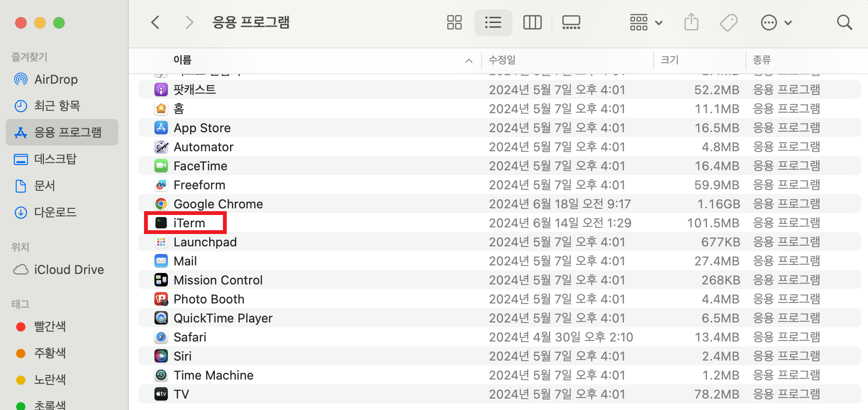Click the 101.5MB size value
This screenshot has height=410, width=868.
[x=714, y=223]
